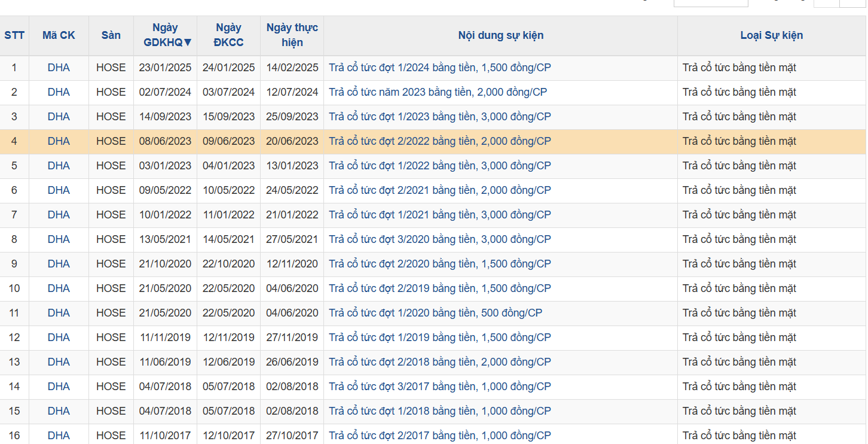Open the đợt 1/2022 dividend event link

coord(439,166)
